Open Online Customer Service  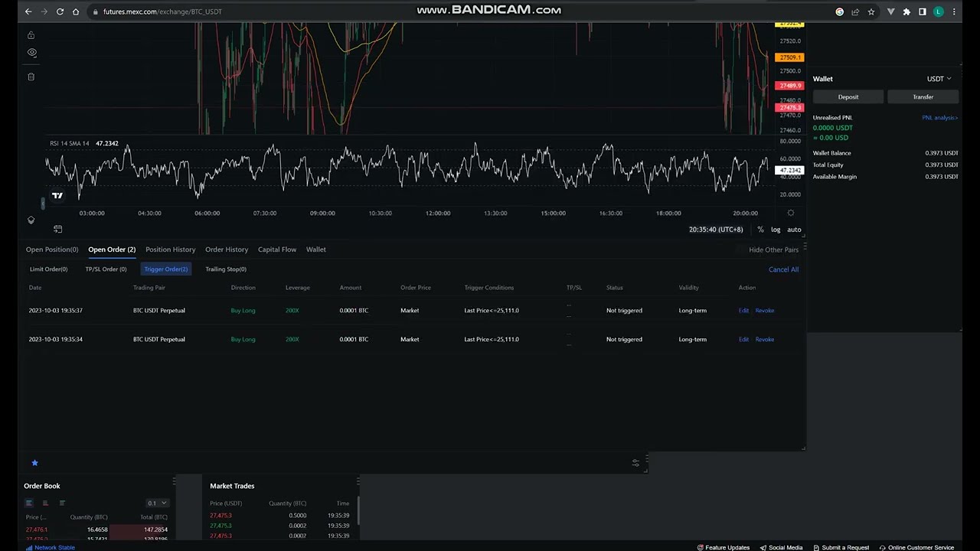click(916, 547)
